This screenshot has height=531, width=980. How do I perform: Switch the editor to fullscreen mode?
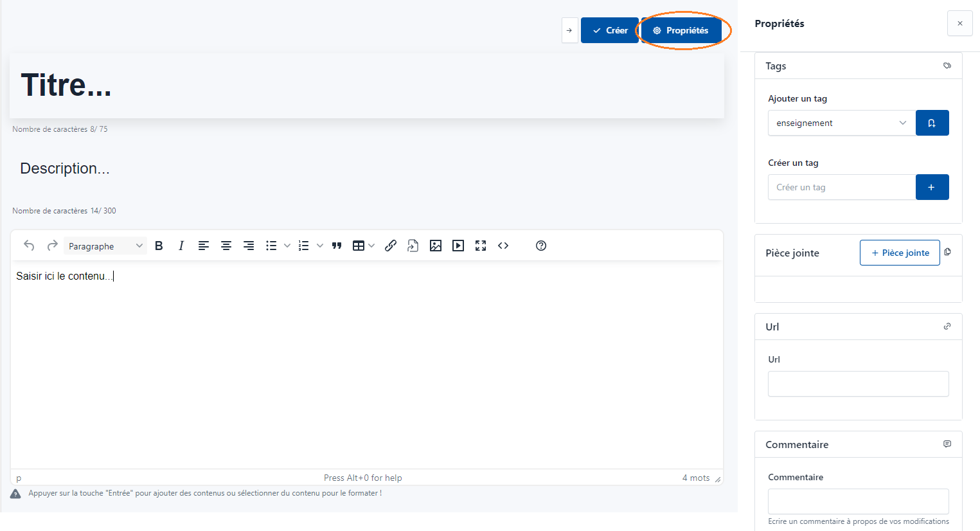tap(481, 246)
